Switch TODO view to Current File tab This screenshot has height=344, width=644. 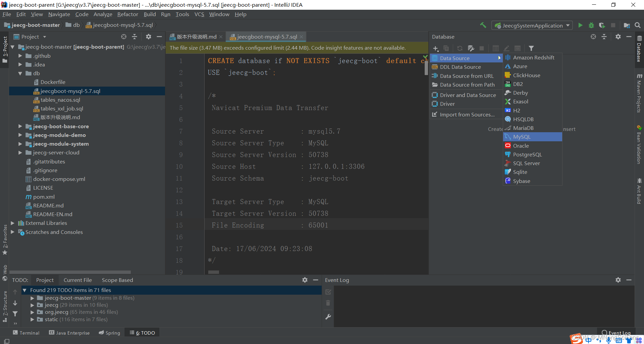pyautogui.click(x=77, y=280)
